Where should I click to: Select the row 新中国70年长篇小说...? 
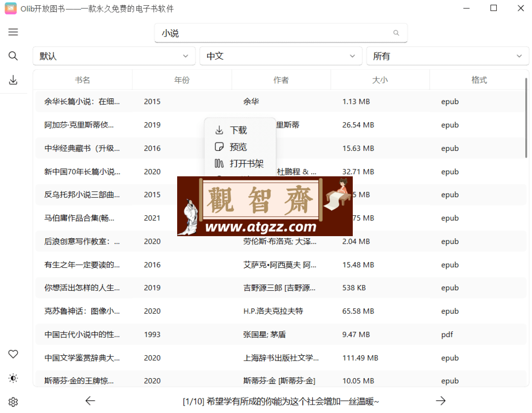(281, 172)
